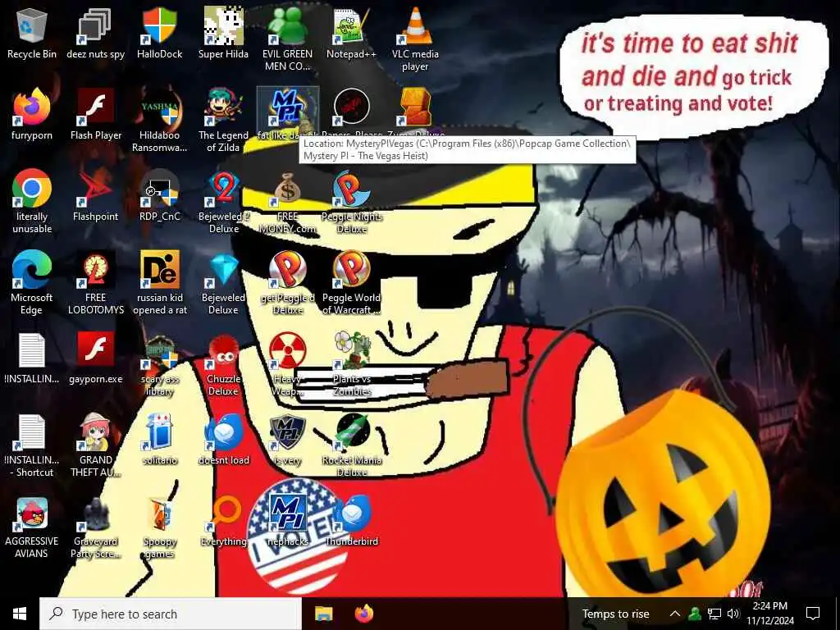Open File Explorer from the taskbar
This screenshot has height=630, width=840.
click(x=323, y=614)
